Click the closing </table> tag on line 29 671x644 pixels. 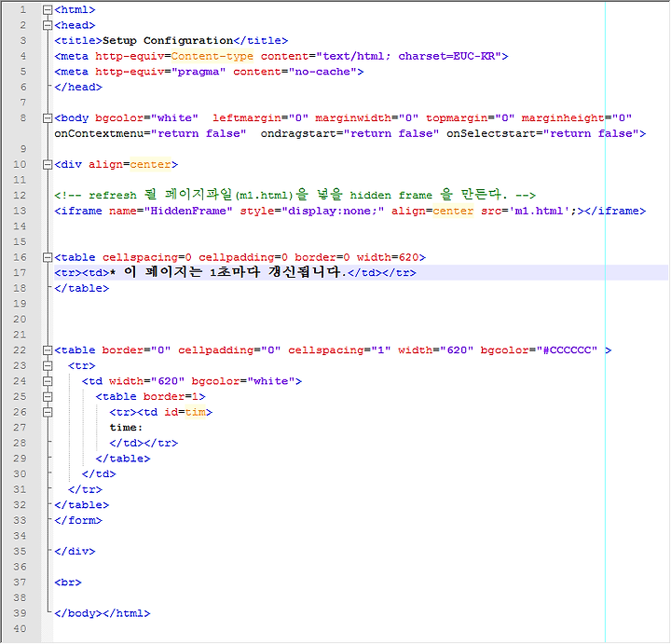tap(123, 459)
